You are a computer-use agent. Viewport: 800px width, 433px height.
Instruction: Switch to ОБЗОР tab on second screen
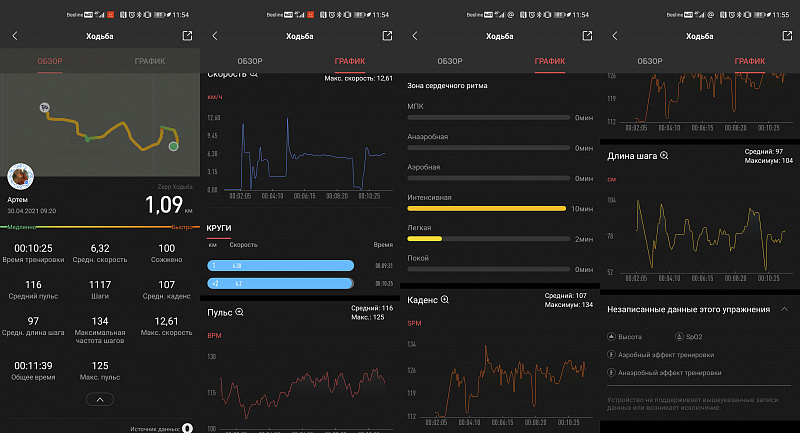click(249, 61)
